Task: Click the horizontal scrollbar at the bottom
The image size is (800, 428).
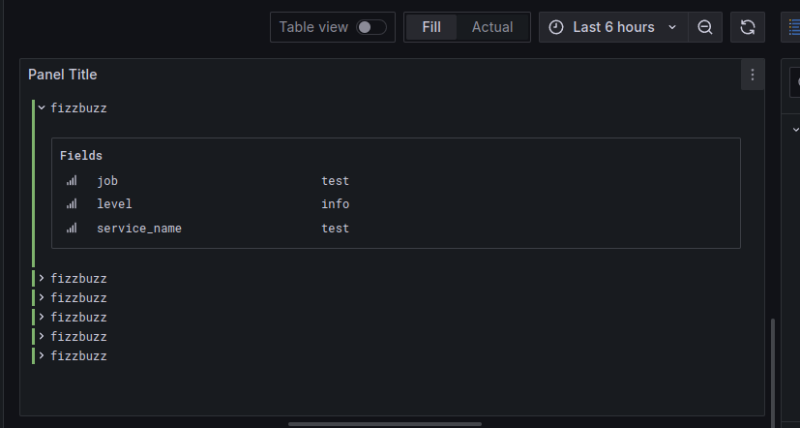Action: (385, 424)
